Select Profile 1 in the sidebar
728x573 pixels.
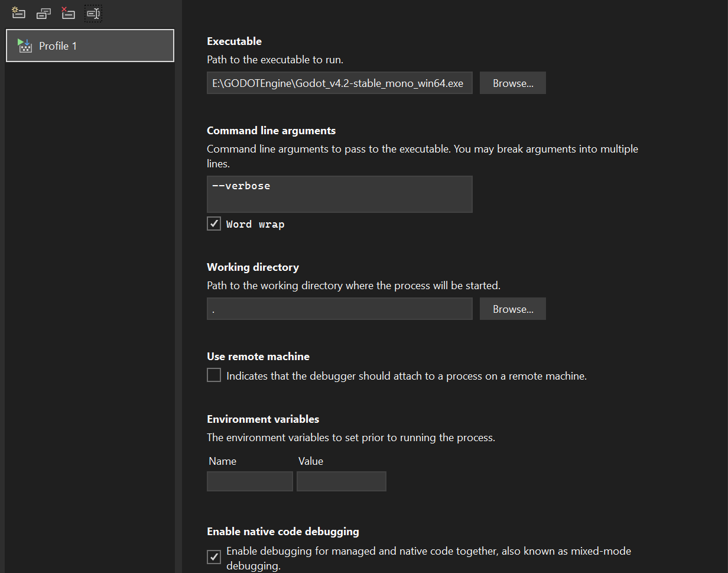pos(90,46)
